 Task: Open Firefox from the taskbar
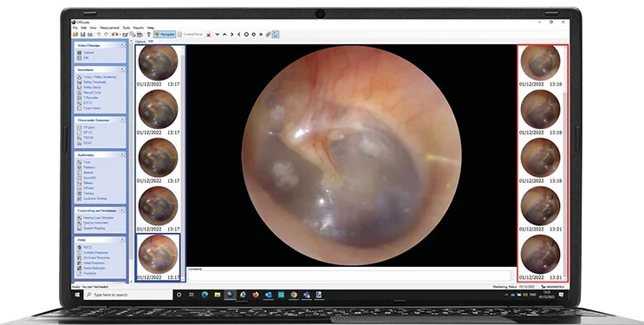[256, 295]
